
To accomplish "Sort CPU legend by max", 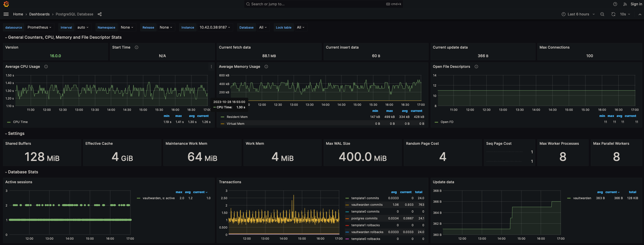I will (179, 116).
